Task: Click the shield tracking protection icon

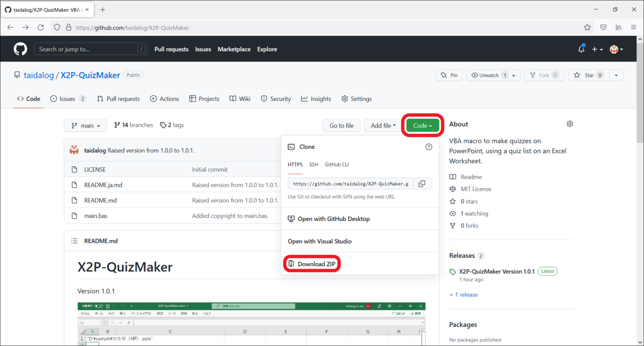Action: point(57,27)
